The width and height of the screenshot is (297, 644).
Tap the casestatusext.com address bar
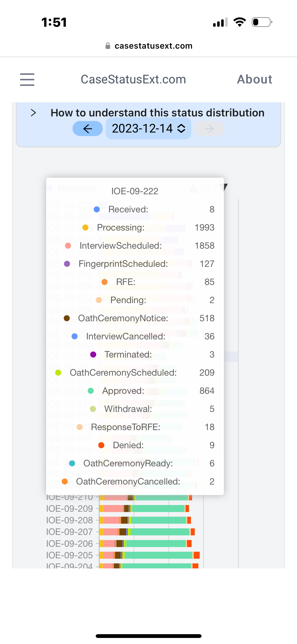pyautogui.click(x=149, y=46)
